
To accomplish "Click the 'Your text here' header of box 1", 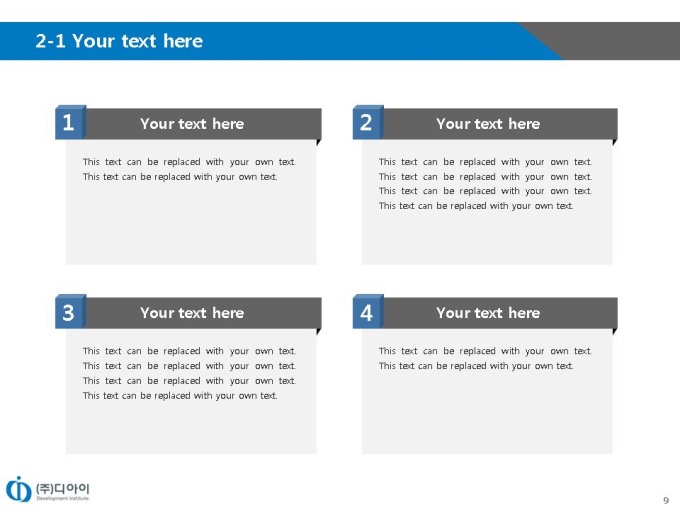I will (192, 124).
